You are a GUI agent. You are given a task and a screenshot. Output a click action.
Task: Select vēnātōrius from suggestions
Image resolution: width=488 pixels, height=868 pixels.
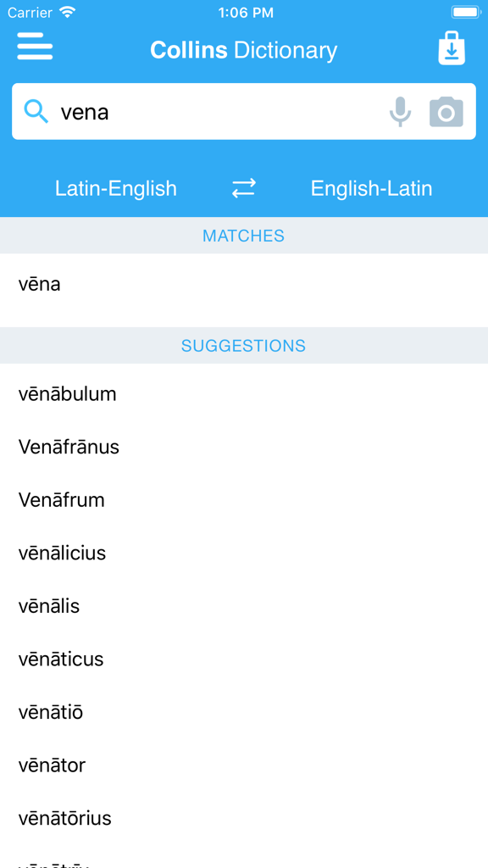[65, 818]
